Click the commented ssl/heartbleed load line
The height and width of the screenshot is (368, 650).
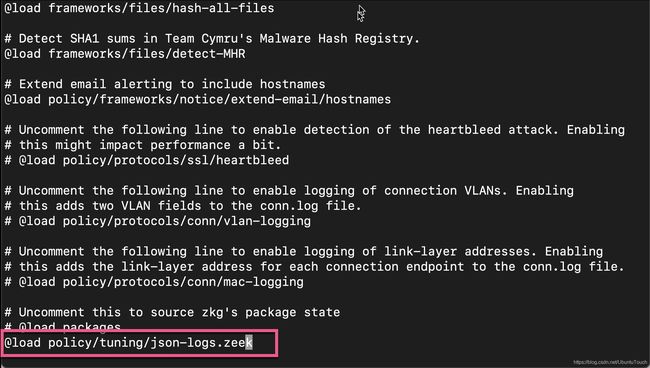click(146, 160)
